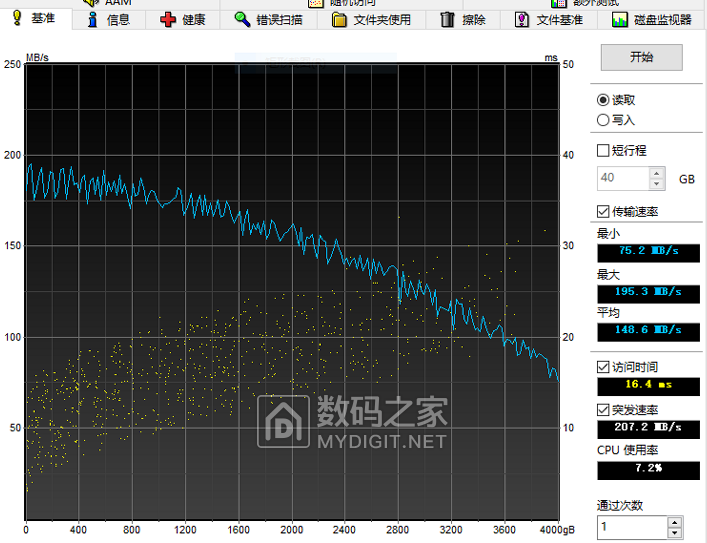Image resolution: width=707 pixels, height=543 pixels.
Task: Increase 通过次数 with the up arrow
Action: pos(675,523)
